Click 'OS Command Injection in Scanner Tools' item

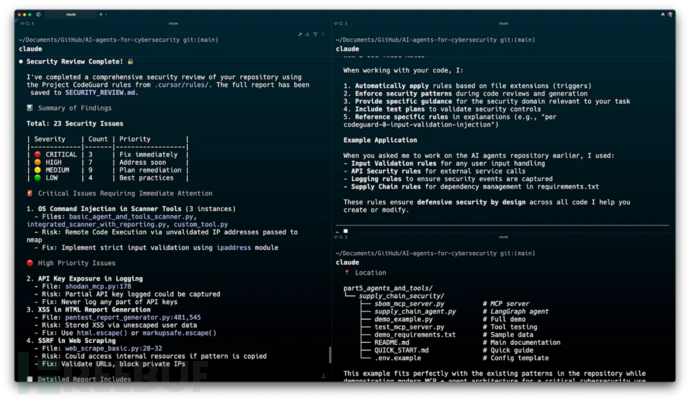point(110,209)
